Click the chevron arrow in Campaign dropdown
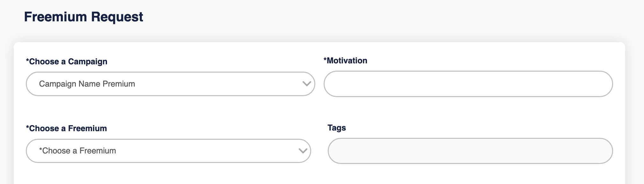Image resolution: width=644 pixels, height=184 pixels. [306, 84]
